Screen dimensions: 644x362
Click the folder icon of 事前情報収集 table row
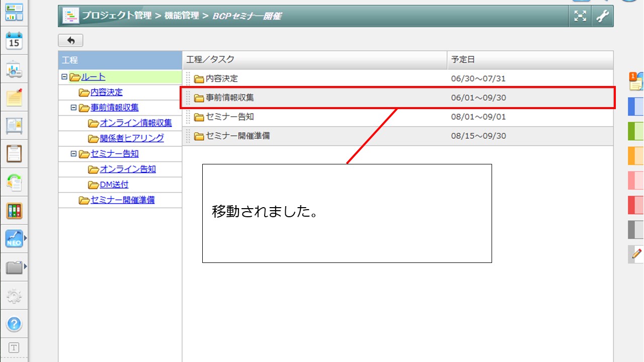point(199,98)
